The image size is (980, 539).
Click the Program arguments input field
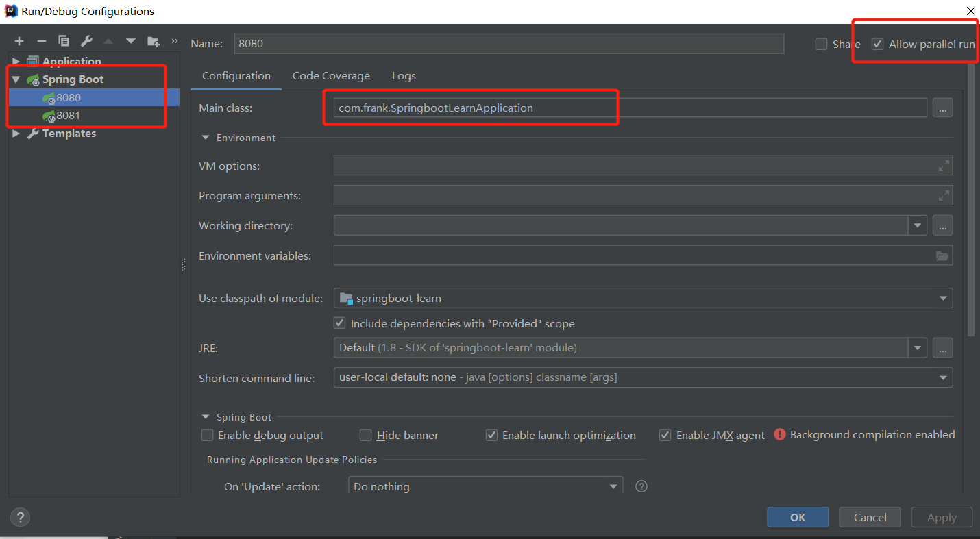(643, 195)
